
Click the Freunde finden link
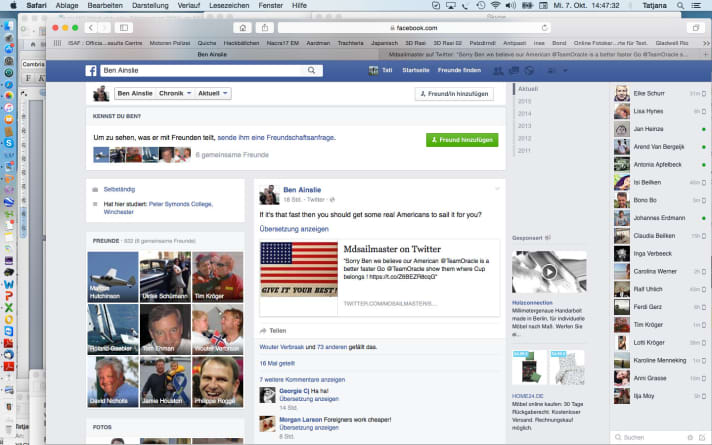[x=459, y=70]
